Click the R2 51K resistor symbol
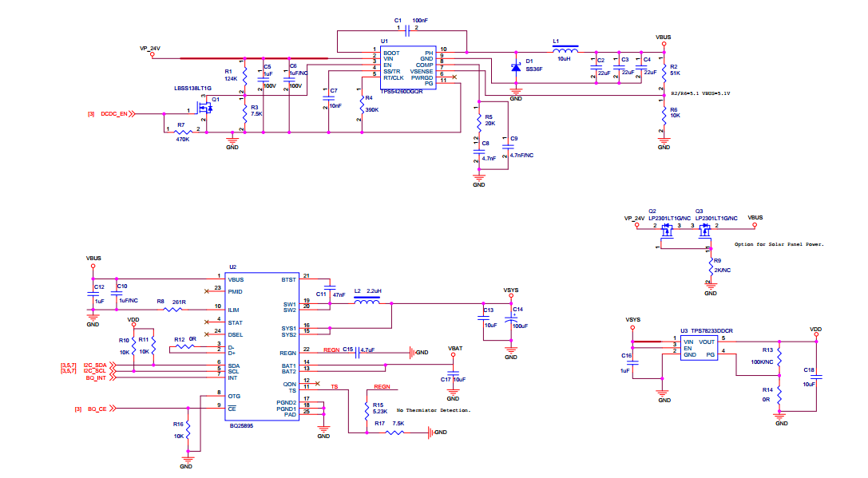The height and width of the screenshot is (478, 868). click(664, 72)
